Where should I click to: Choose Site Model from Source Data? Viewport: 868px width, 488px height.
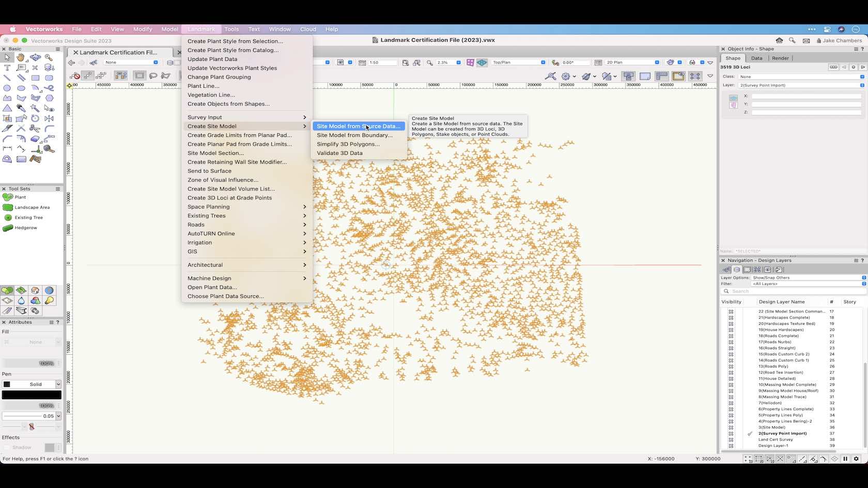(358, 126)
